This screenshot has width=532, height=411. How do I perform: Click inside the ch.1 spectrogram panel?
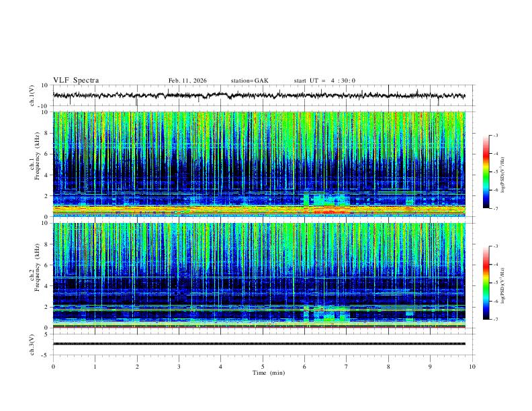(x=259, y=164)
